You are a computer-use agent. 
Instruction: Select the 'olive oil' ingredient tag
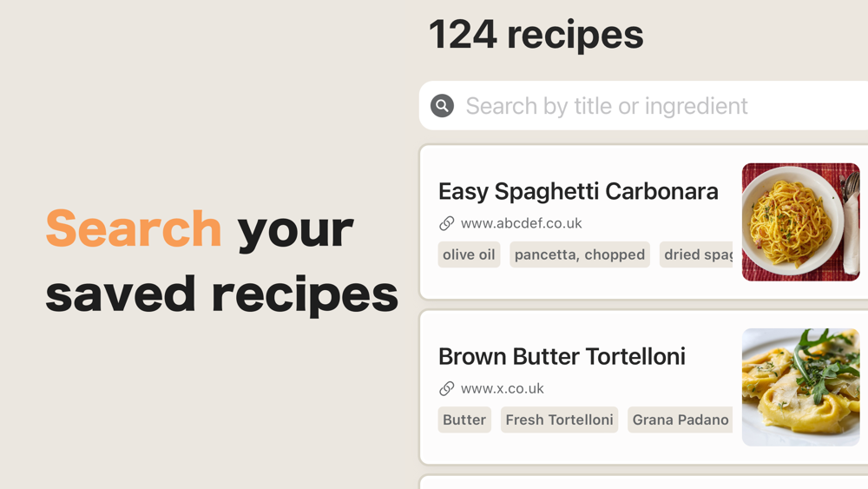tap(469, 254)
